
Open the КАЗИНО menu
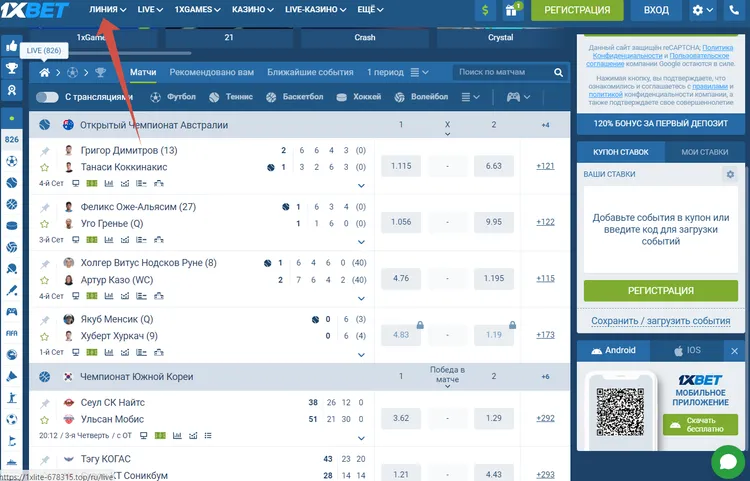tap(253, 10)
